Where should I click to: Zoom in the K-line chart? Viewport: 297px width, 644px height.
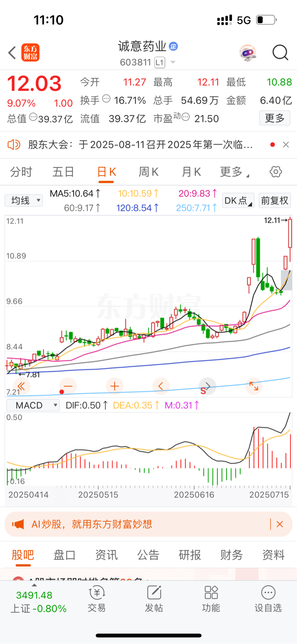click(x=114, y=386)
